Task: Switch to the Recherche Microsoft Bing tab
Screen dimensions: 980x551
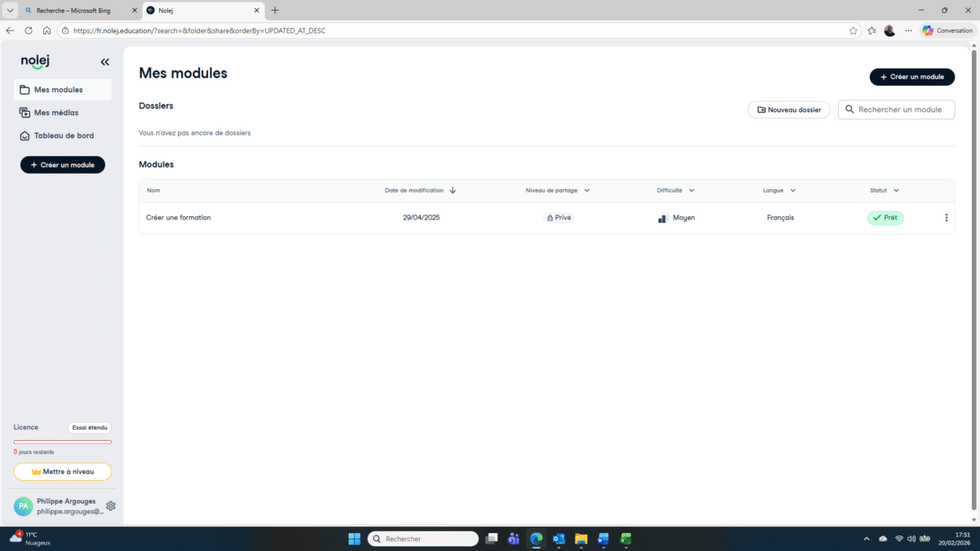Action: tap(73, 11)
